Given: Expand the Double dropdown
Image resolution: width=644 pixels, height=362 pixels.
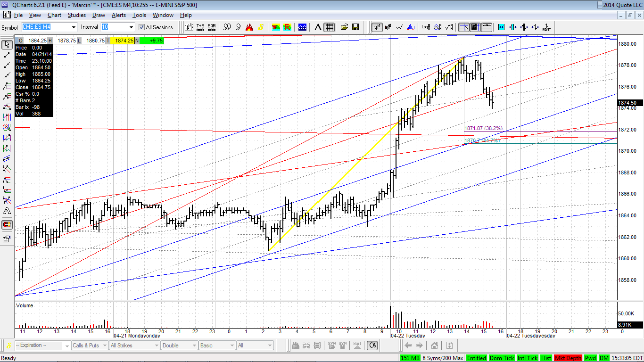Looking at the screenshot, I should [193, 346].
